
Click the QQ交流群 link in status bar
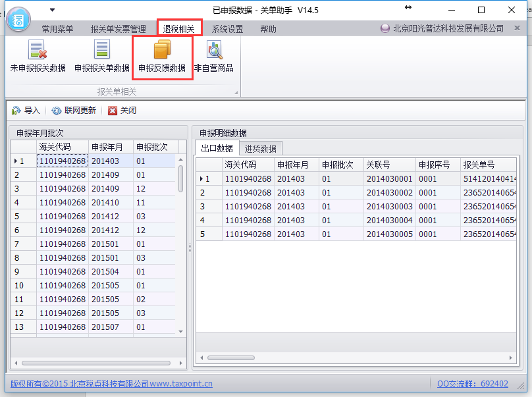point(472,384)
